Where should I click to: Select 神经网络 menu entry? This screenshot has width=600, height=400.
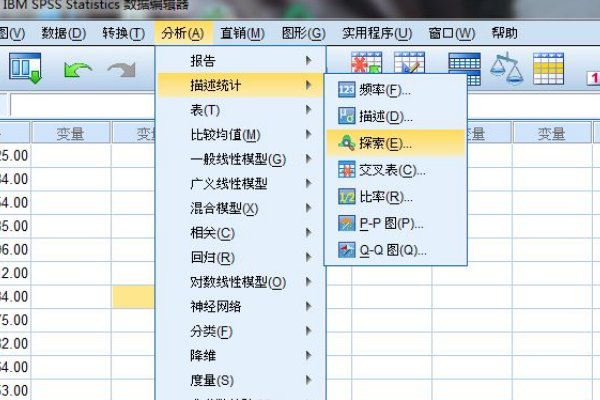click(241, 307)
